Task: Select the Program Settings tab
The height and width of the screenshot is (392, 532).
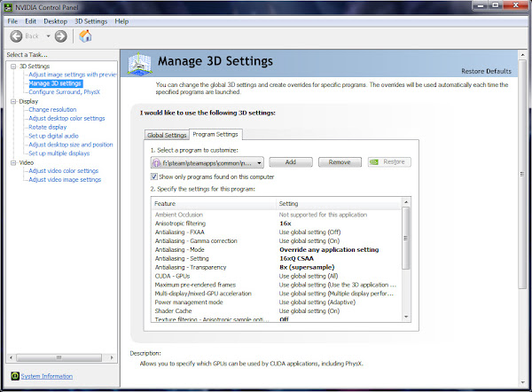Action: 215,134
